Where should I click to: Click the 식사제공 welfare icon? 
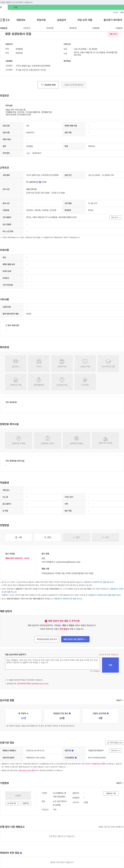click(x=85, y=382)
